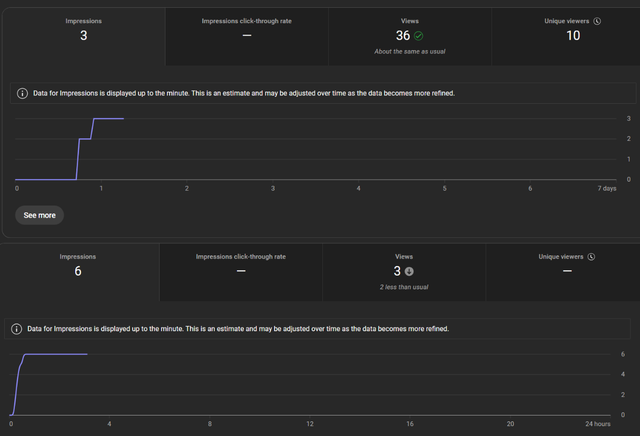
Task: Click info icon in lower impressions notice
Action: 16,329
